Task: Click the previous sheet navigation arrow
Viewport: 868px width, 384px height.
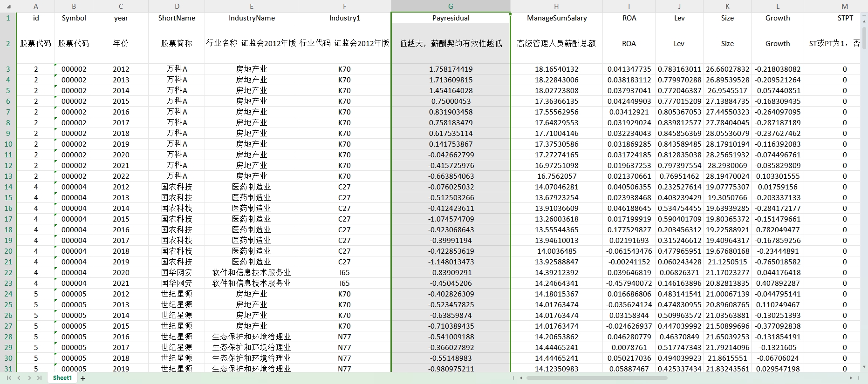Action: 19,378
